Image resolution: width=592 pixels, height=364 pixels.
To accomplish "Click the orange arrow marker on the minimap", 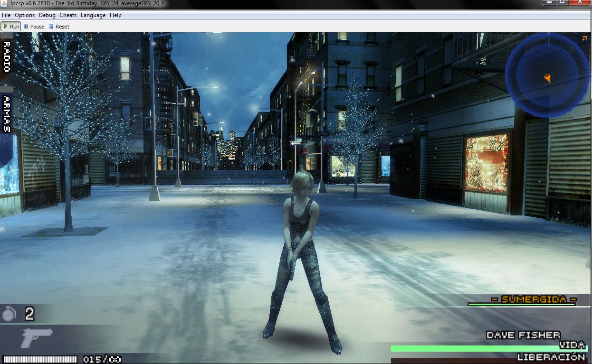I will pos(548,77).
